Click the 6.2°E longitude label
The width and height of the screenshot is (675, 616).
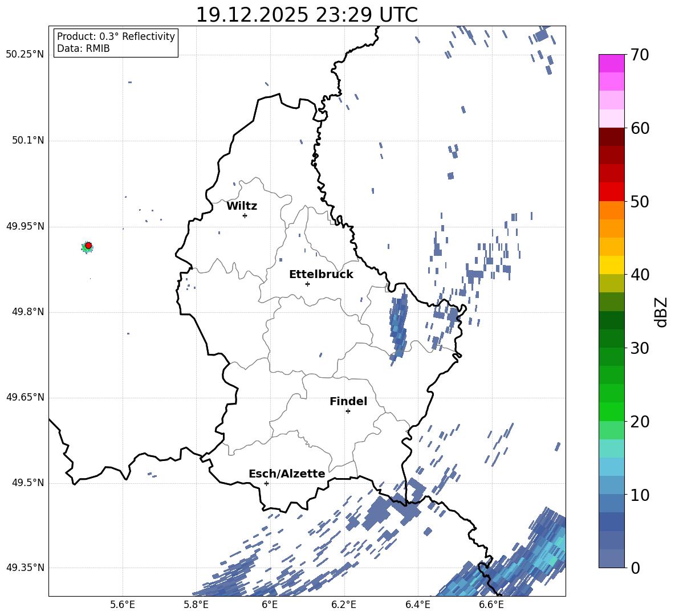tap(344, 605)
